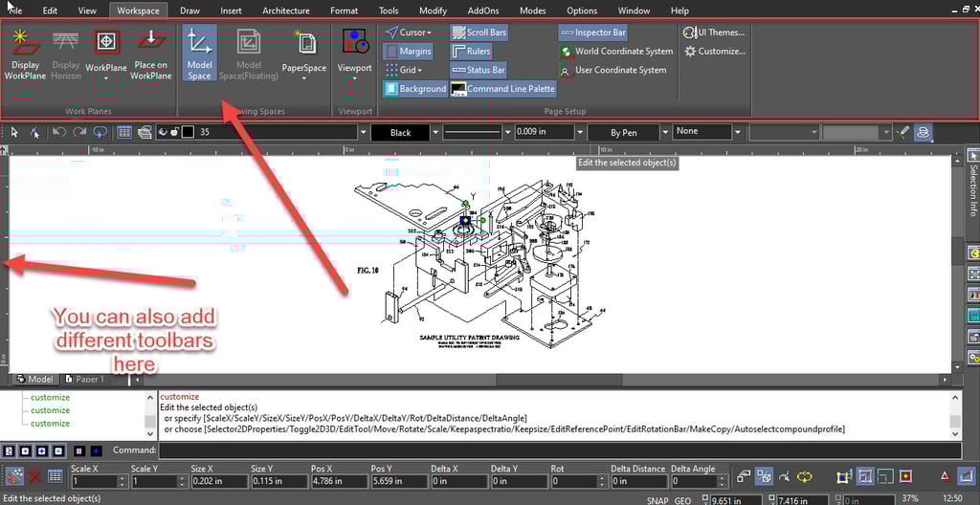The width and height of the screenshot is (980, 505).
Task: Click the Select arrow tool
Action: tap(13, 132)
